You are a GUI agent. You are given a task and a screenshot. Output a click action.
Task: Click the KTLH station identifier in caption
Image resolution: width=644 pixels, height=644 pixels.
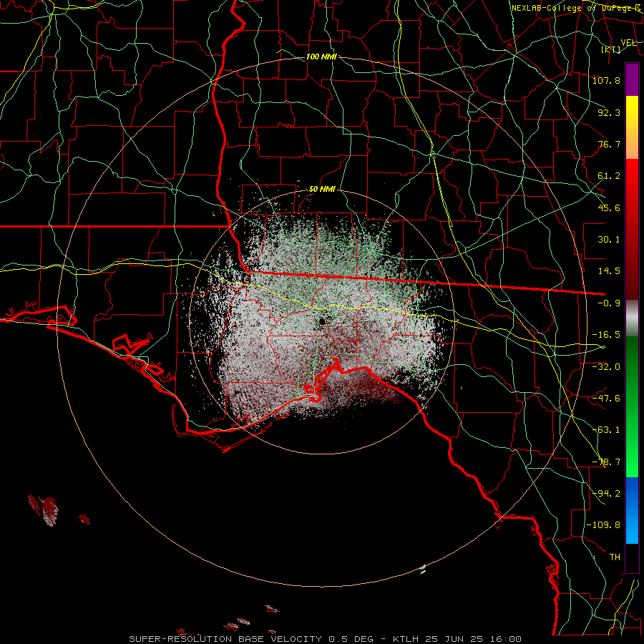pyautogui.click(x=406, y=639)
